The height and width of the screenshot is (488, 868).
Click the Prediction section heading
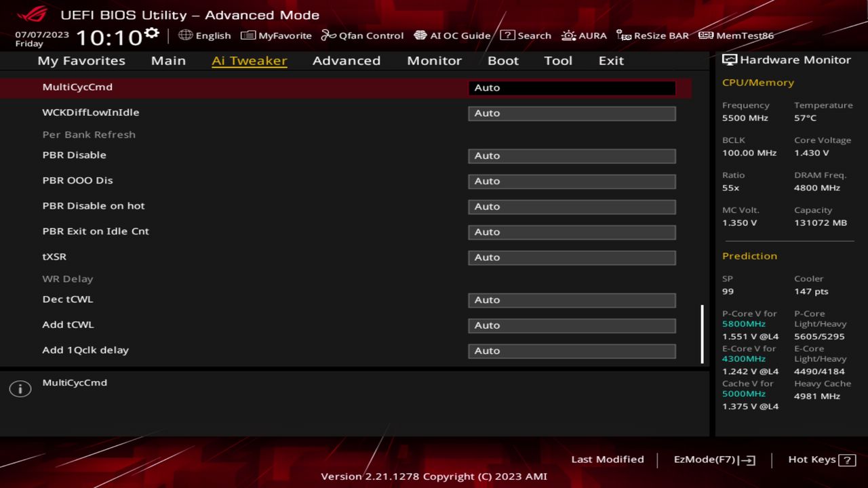click(749, 256)
